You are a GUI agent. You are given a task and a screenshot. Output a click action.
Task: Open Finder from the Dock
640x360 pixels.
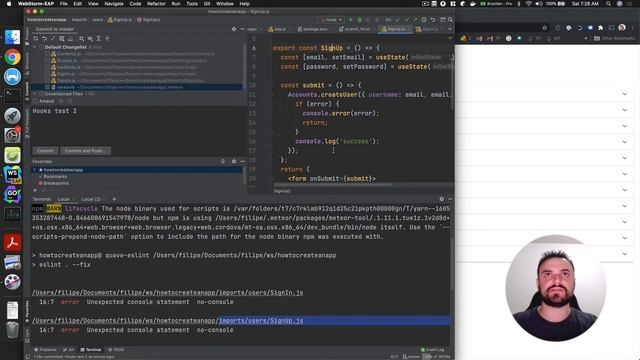(x=12, y=38)
